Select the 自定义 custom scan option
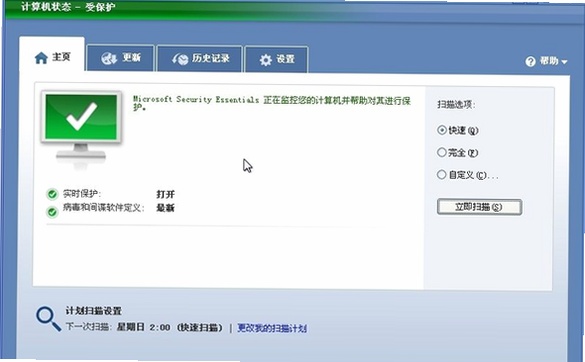Image resolution: width=585 pixels, height=362 pixels. (441, 174)
